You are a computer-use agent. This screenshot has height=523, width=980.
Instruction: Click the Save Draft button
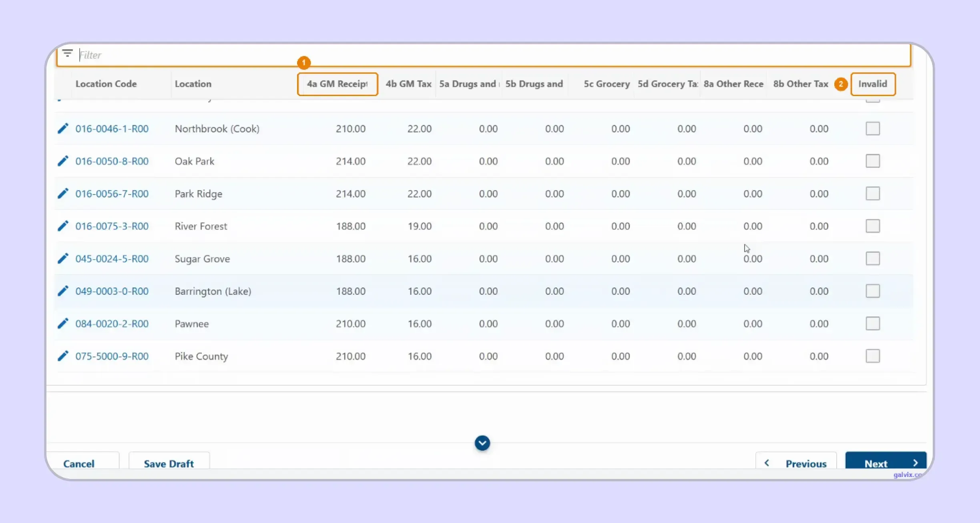169,463
